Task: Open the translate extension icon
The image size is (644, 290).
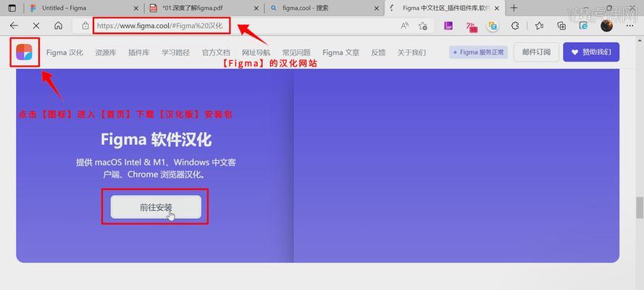Action: tap(493, 26)
